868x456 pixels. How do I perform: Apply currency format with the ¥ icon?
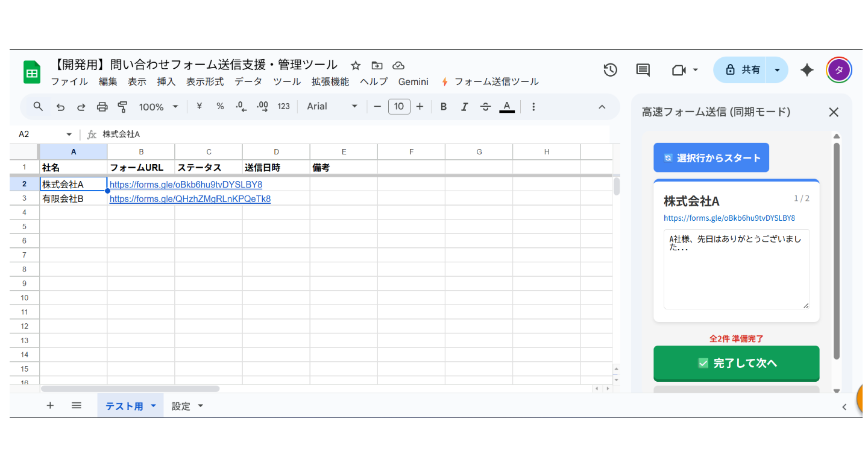tap(199, 106)
